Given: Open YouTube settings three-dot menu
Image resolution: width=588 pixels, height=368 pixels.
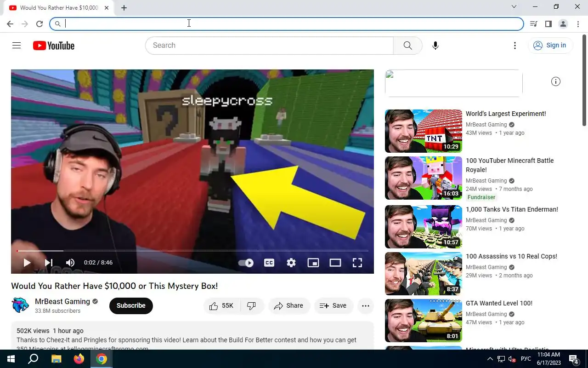Looking at the screenshot, I should (515, 46).
